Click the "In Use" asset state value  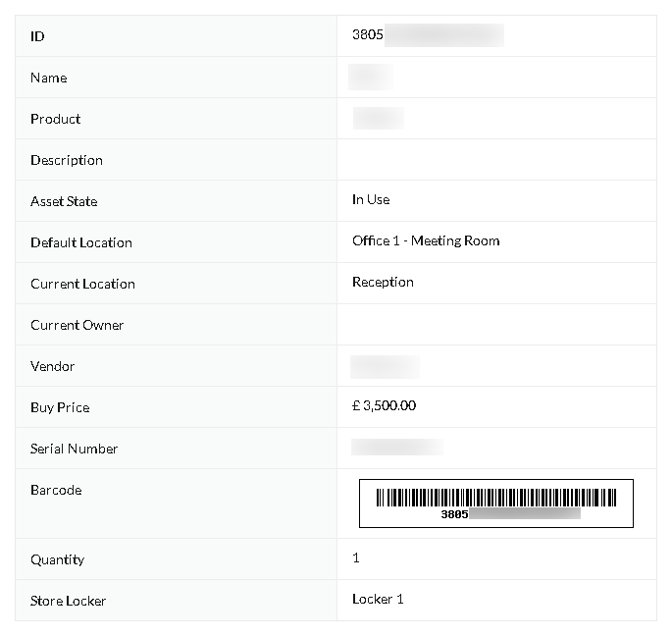point(371,199)
